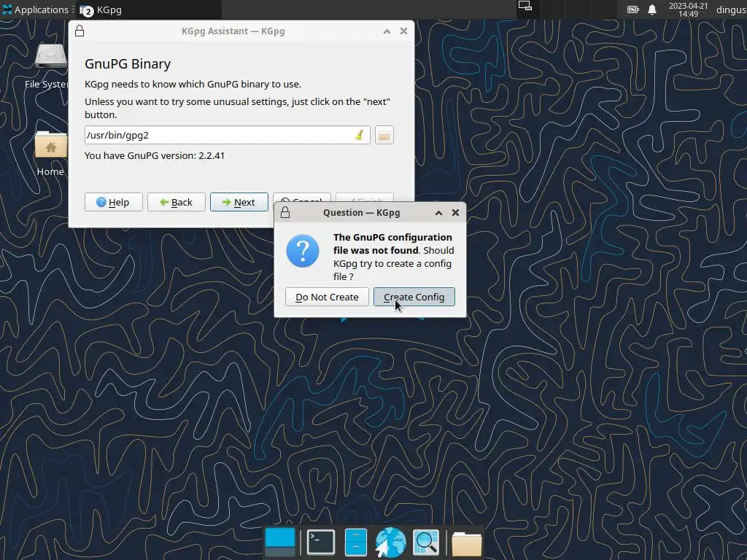Click the display icon in top panel
The height and width of the screenshot is (560, 747).
tap(525, 6)
